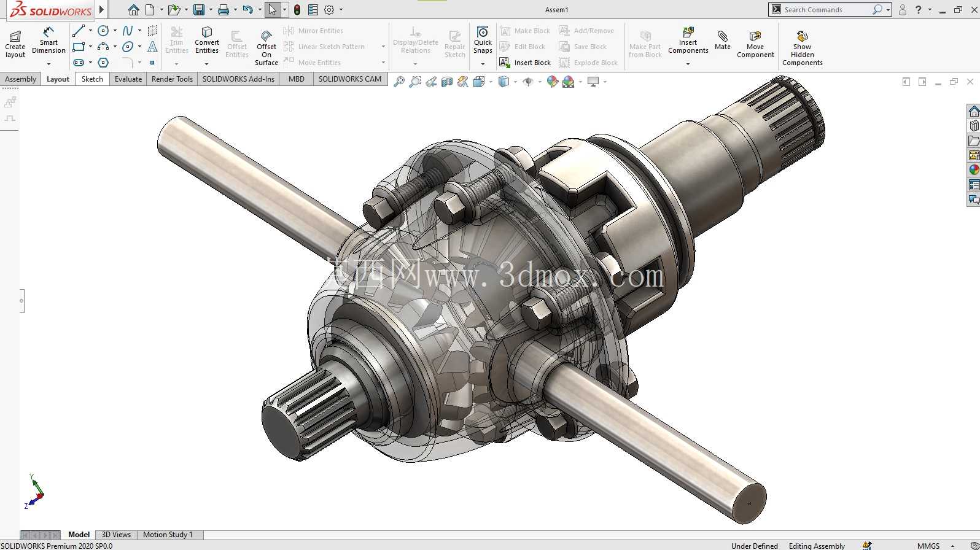Select the Line sketch tool
Viewport: 980px width, 550px height.
point(79,31)
